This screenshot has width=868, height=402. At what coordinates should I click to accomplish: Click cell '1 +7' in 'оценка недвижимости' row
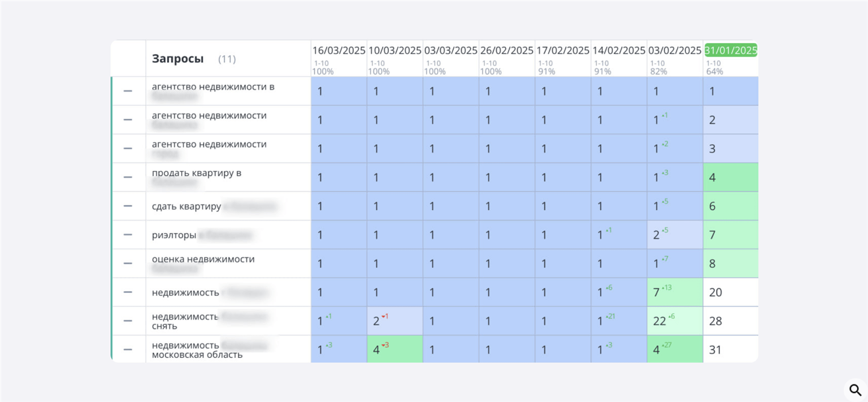pos(675,263)
